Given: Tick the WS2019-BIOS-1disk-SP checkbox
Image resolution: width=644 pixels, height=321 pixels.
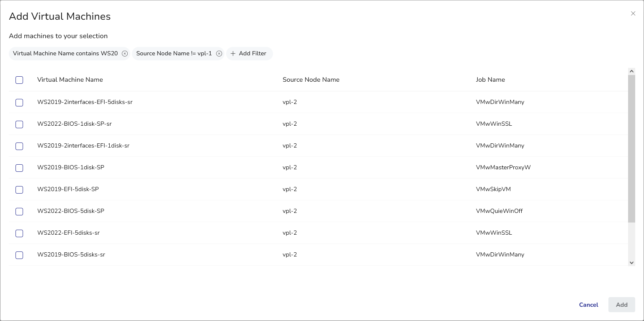Looking at the screenshot, I should 19,168.
